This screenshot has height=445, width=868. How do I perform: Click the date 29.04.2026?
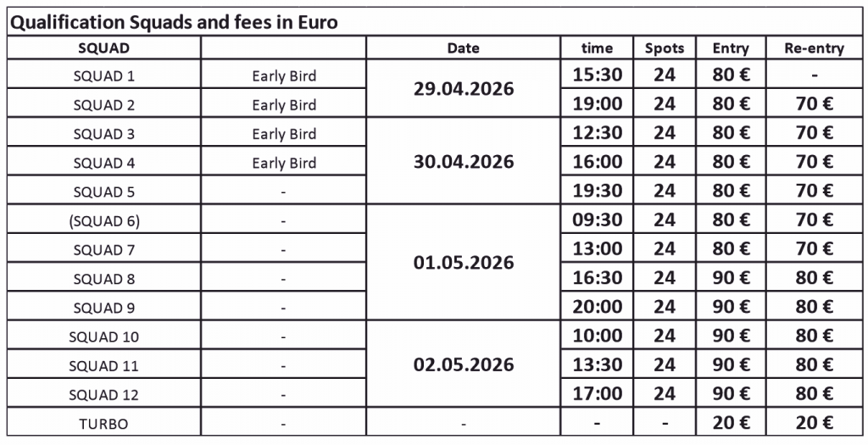click(x=463, y=89)
